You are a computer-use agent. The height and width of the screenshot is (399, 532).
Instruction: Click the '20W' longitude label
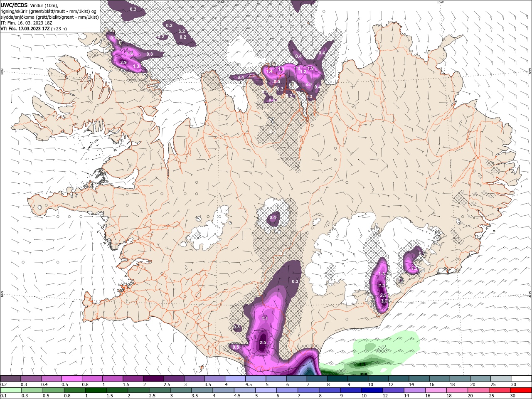coord(221,2)
